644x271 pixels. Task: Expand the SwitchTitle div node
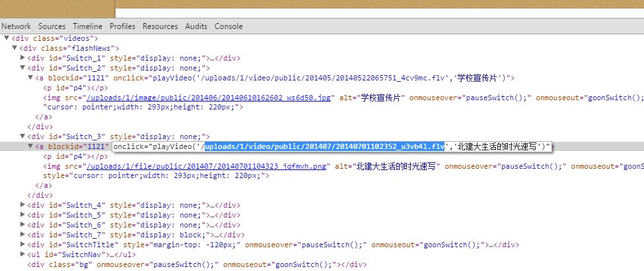pyautogui.click(x=22, y=245)
